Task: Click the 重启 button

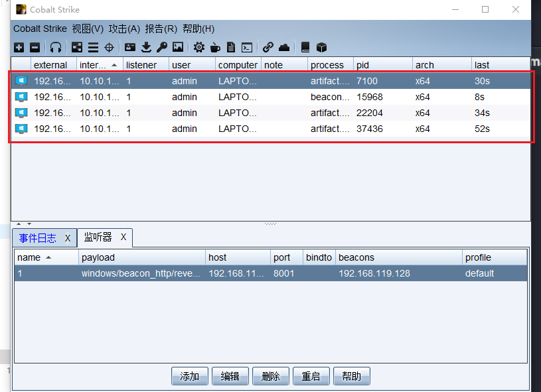Action: coord(311,376)
